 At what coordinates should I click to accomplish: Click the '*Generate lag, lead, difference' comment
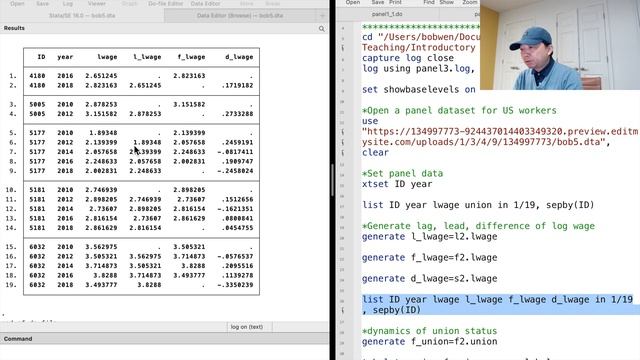(478, 226)
